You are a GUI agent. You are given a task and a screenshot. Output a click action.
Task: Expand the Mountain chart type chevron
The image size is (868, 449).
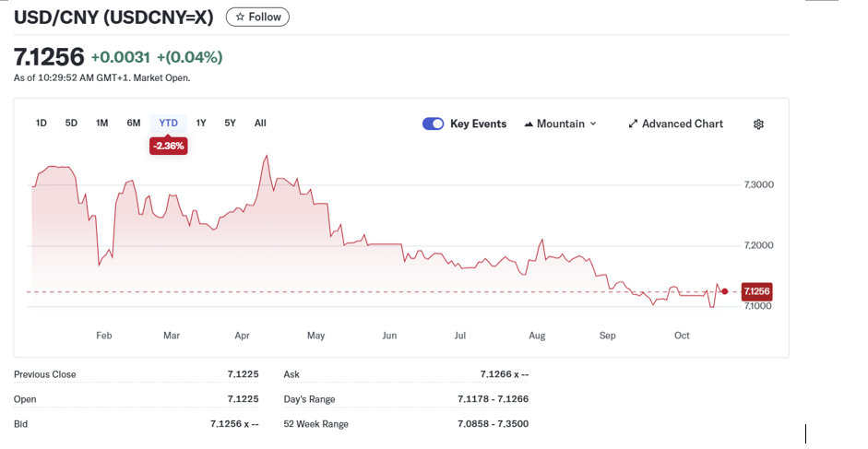tap(593, 124)
